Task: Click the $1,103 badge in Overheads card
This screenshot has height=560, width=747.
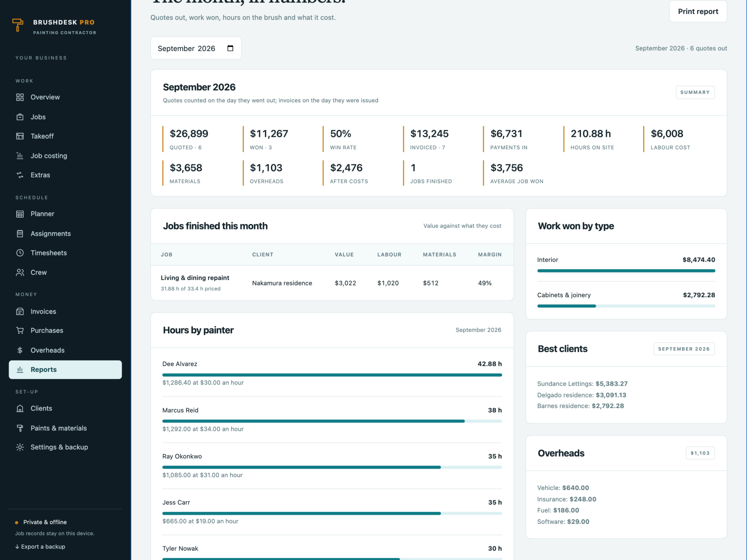Action: [700, 453]
